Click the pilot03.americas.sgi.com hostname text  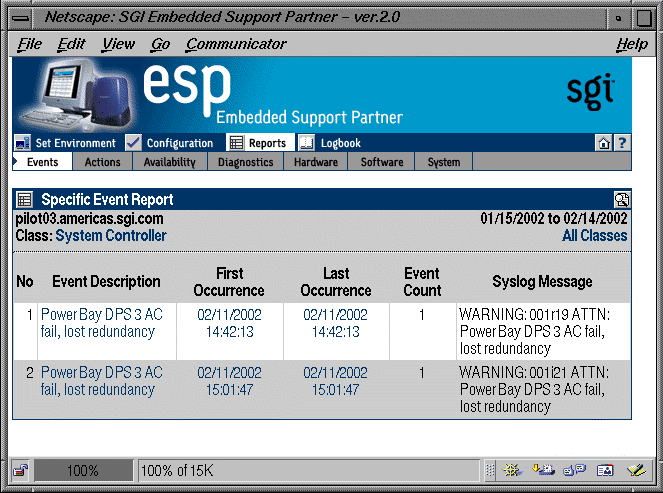[89, 219]
